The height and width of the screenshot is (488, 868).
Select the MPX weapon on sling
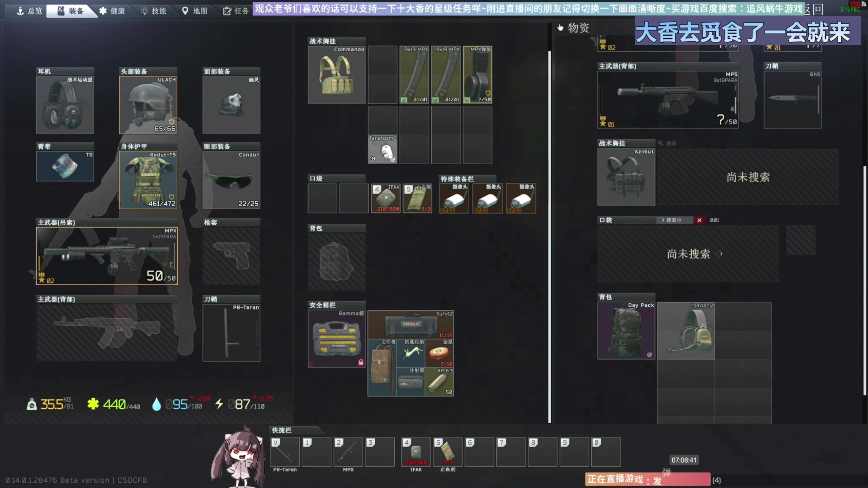107,256
